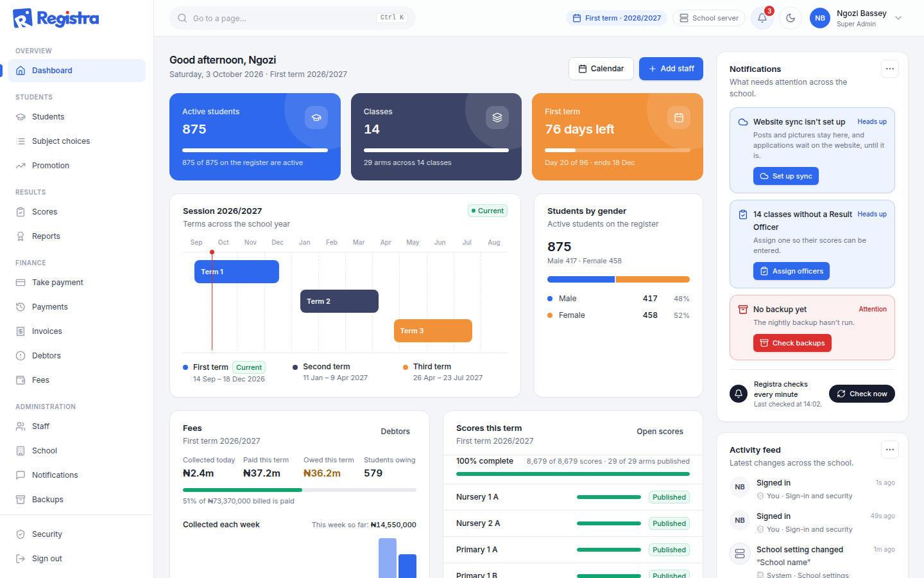Select the Term 2 bar in timeline
The width and height of the screenshot is (924, 578).
tap(339, 301)
